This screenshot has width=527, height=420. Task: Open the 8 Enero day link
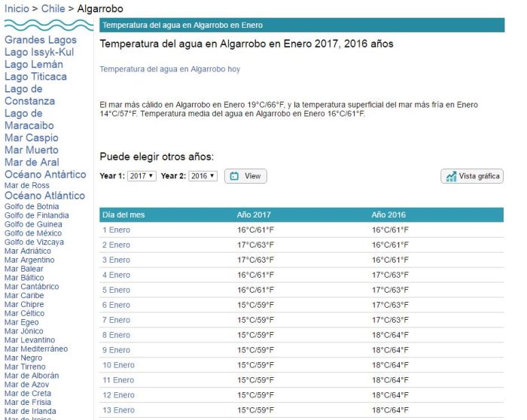(x=116, y=335)
